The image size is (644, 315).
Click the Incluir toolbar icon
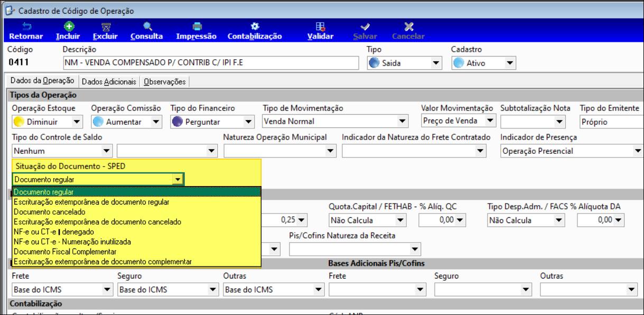(68, 26)
